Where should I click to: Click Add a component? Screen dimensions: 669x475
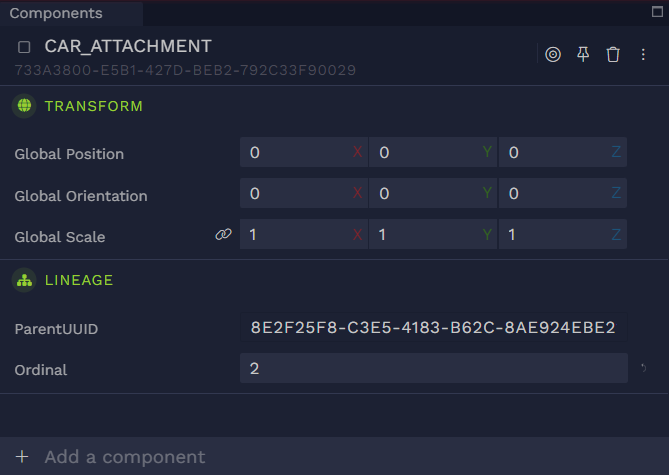click(x=124, y=457)
